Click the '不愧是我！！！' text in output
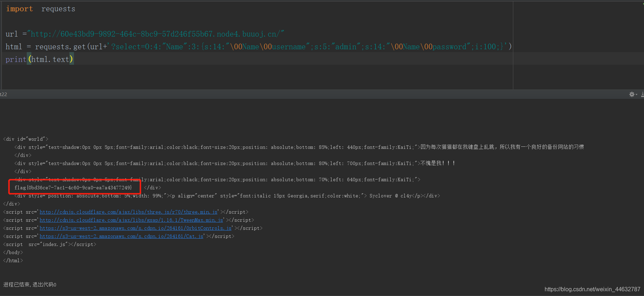644x296 pixels. click(x=438, y=163)
